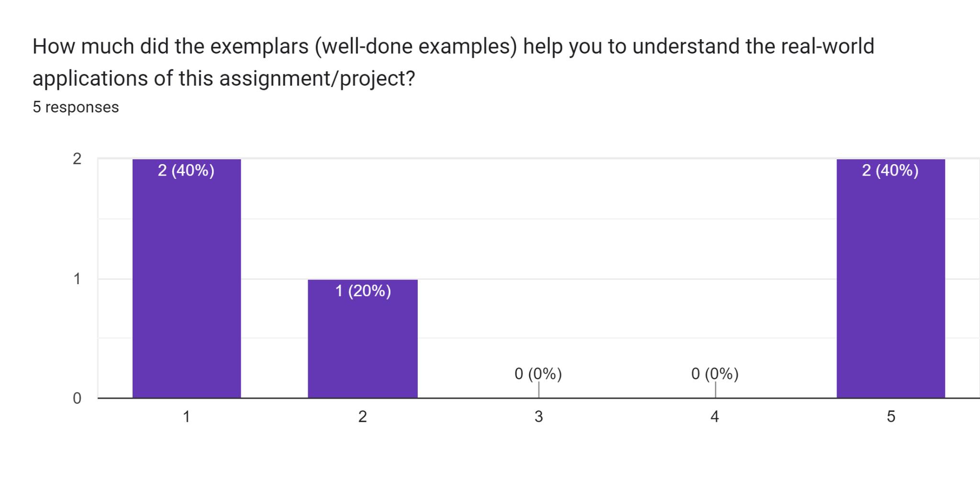Viewport: 980px width, 498px height.
Task: Click the purple bar for rating 2
Action: click(363, 344)
